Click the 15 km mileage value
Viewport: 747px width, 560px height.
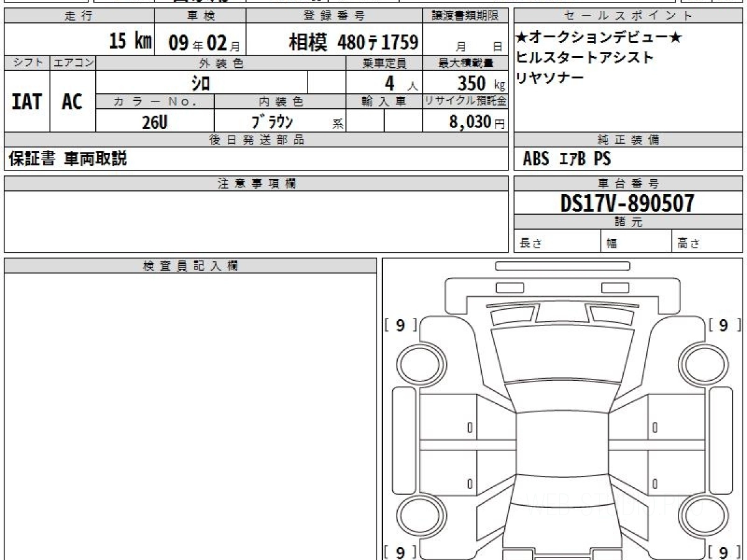[130, 42]
